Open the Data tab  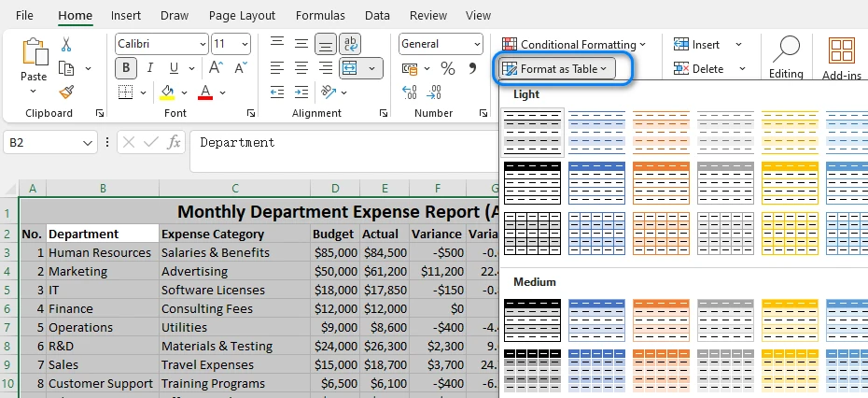tap(378, 16)
